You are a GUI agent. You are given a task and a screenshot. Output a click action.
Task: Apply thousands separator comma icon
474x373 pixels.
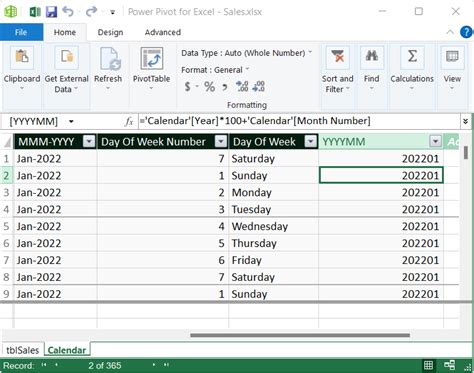point(225,87)
